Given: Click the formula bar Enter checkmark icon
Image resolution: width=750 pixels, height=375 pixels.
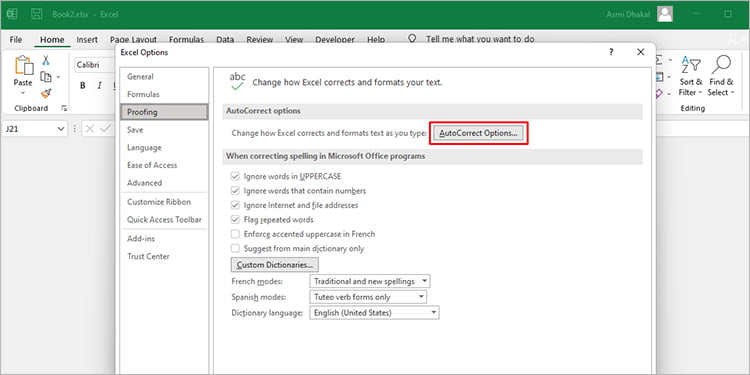Looking at the screenshot, I should click(105, 129).
